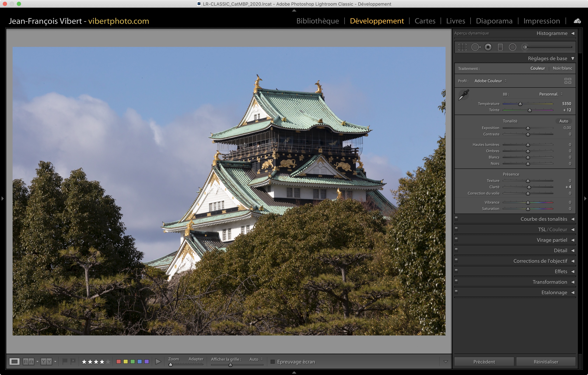This screenshot has height=375, width=588.
Task: Pick the Radial Filter tool
Action: pyautogui.click(x=512, y=47)
